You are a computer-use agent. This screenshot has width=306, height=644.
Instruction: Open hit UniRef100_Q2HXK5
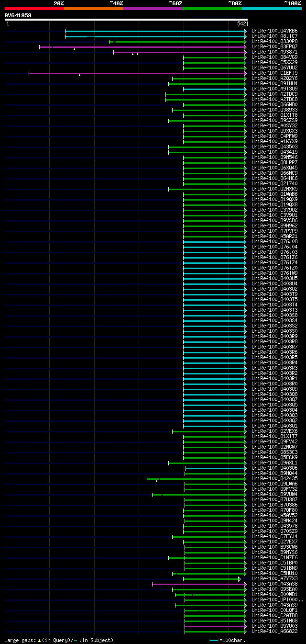[x=274, y=189]
